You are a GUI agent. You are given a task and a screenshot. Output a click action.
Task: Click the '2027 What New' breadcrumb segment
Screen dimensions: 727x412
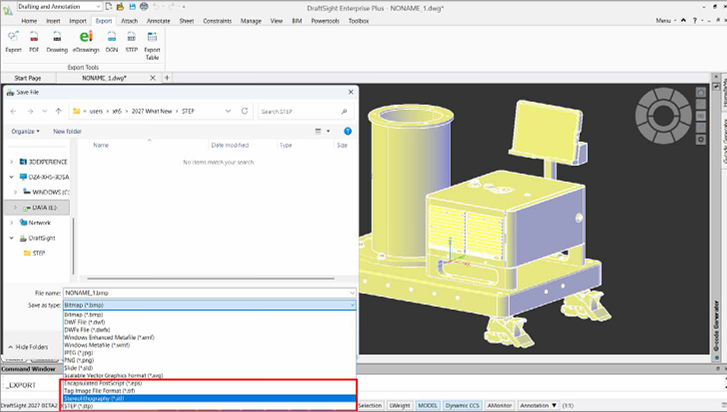click(152, 111)
